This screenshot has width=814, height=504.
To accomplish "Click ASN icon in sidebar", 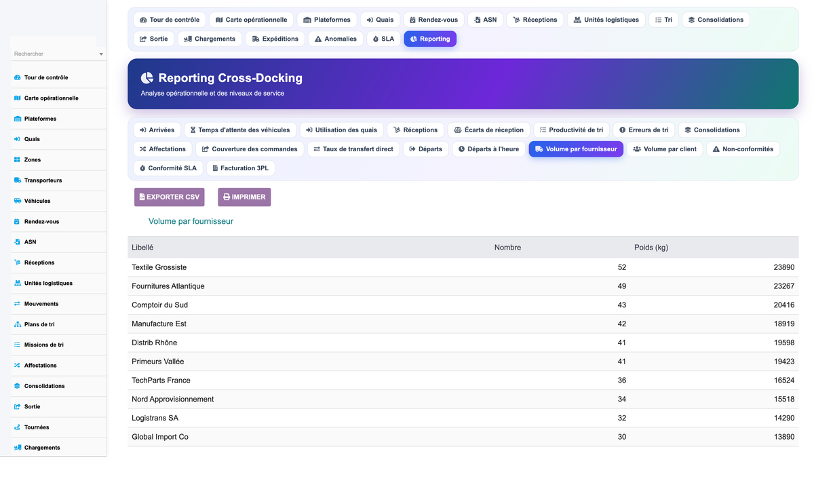I will click(x=18, y=242).
